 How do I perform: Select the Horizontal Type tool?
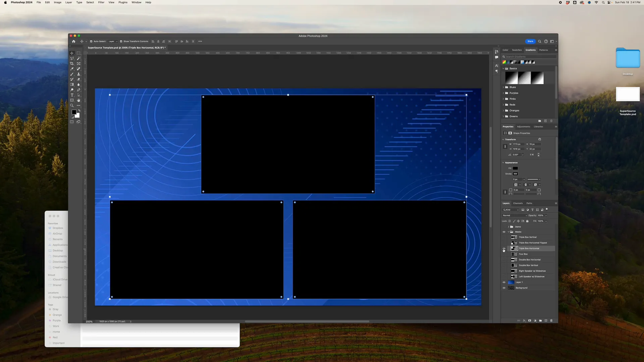tap(72, 95)
